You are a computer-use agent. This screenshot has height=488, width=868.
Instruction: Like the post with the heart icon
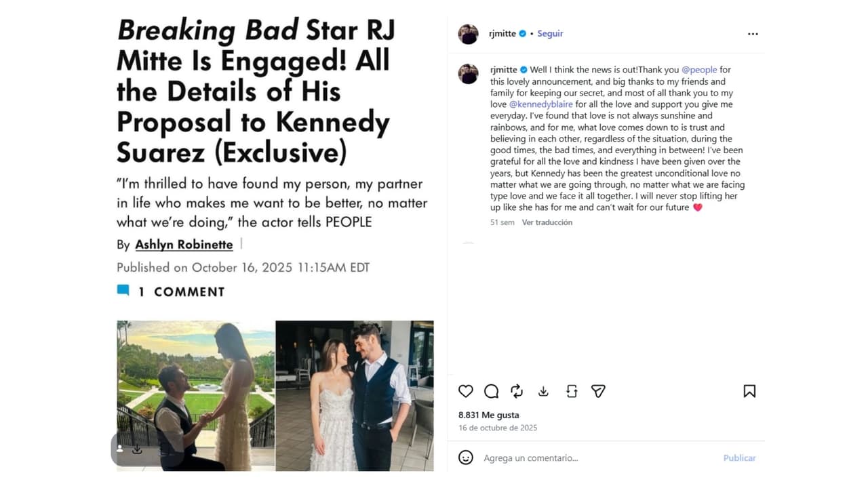coord(465,391)
